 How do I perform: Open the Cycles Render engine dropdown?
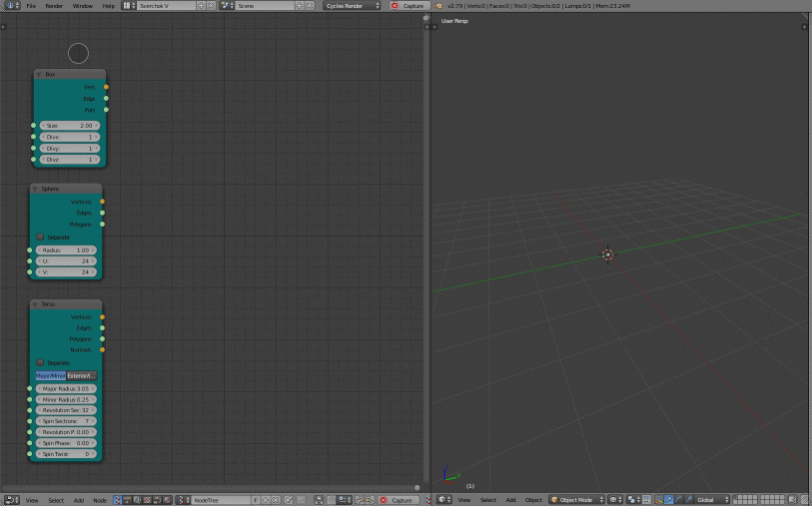353,5
